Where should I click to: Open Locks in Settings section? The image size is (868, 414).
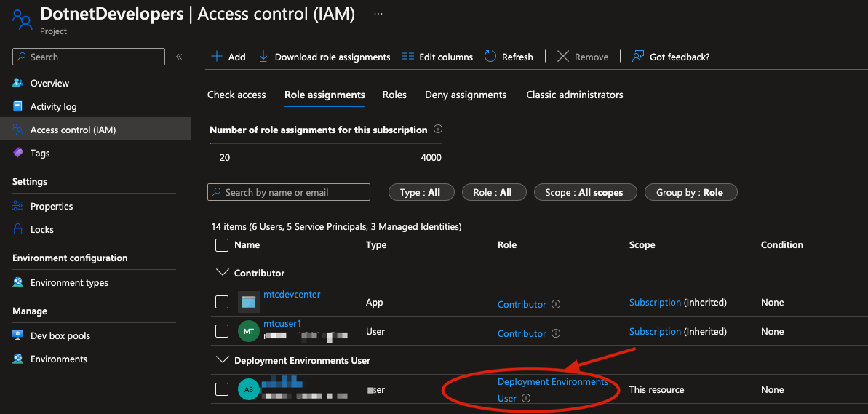(x=41, y=229)
